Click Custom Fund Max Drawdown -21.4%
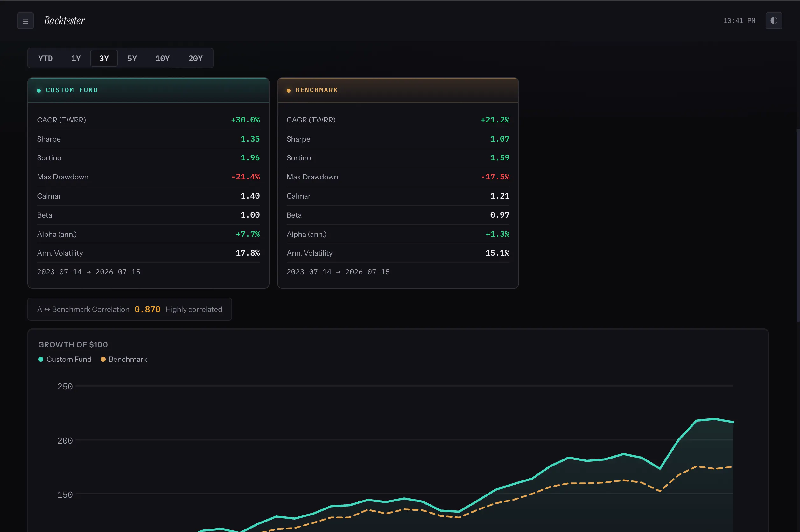800x532 pixels. tap(245, 177)
